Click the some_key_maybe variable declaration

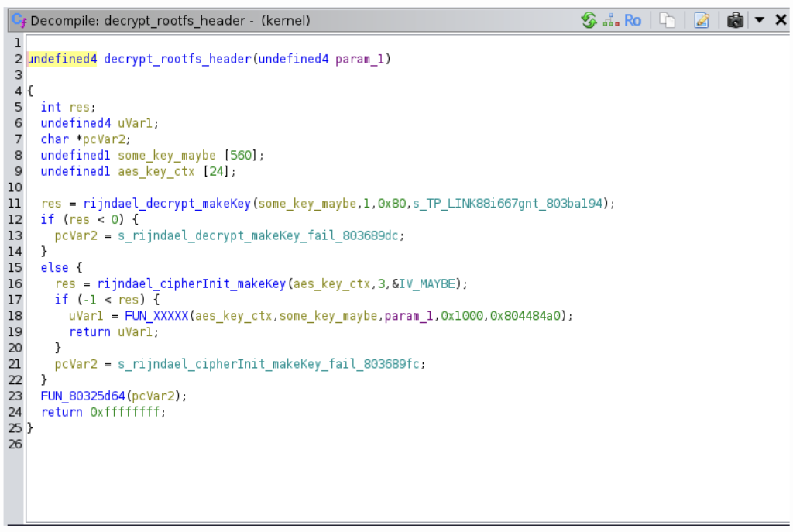click(x=166, y=155)
